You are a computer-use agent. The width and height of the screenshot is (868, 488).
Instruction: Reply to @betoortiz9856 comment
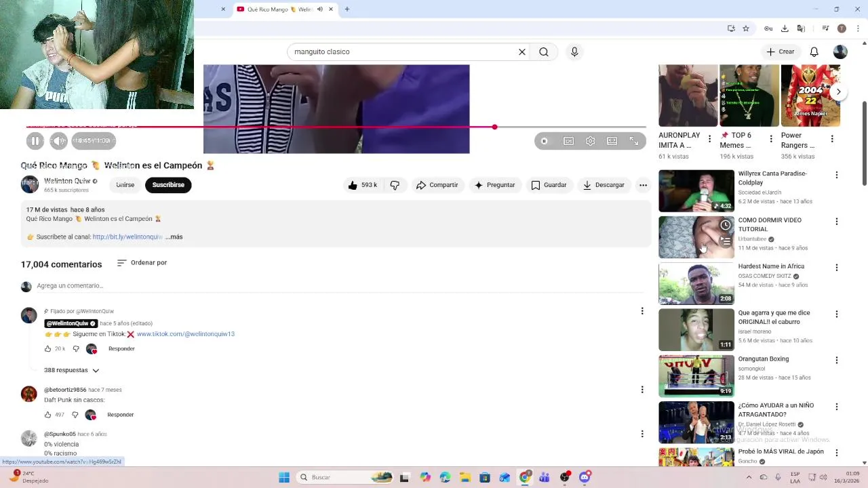click(x=121, y=415)
